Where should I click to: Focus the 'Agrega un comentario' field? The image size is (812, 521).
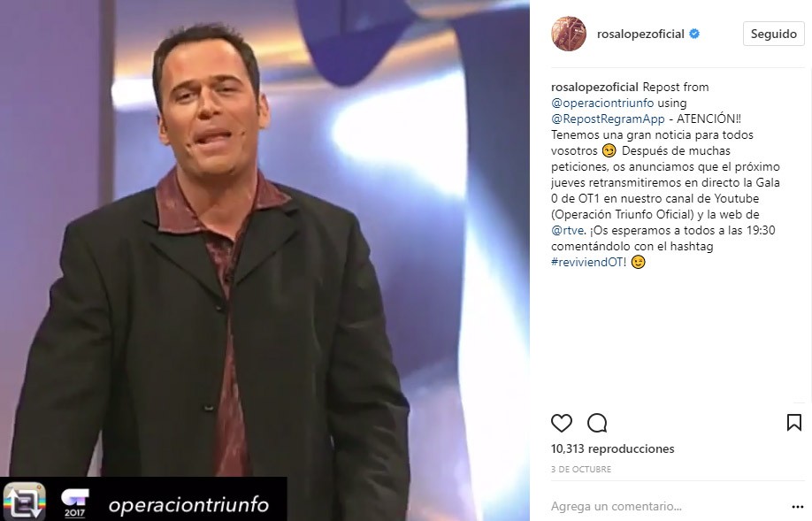668,507
